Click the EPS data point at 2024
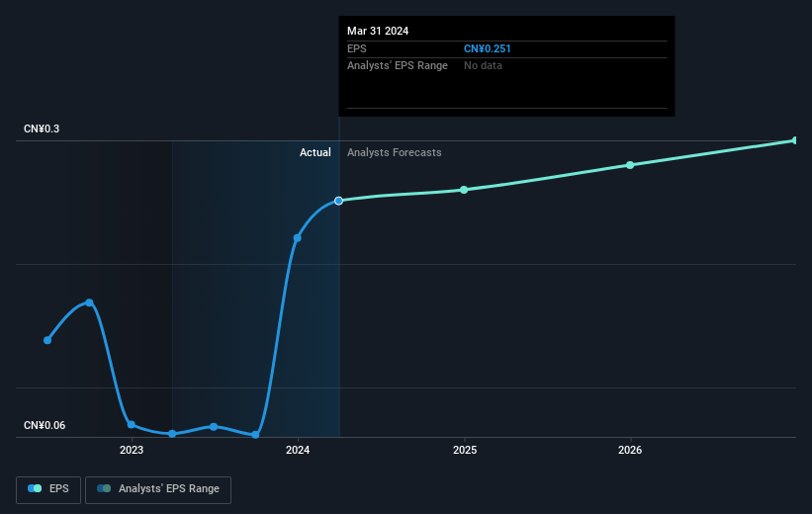Viewport: 812px width, 514px height. (x=298, y=238)
